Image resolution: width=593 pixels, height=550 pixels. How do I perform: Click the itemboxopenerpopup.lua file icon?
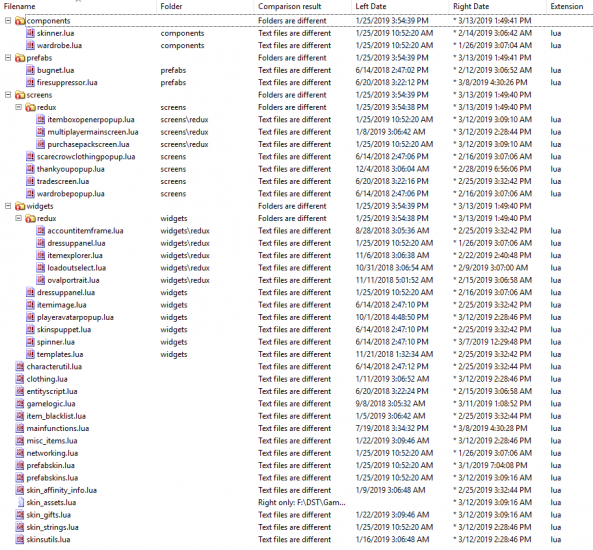pyautogui.click(x=41, y=120)
